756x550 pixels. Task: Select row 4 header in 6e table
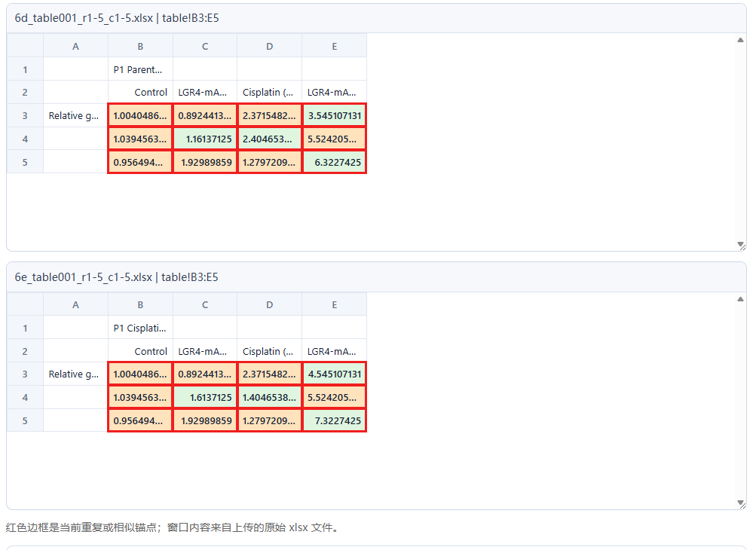[x=25, y=397]
